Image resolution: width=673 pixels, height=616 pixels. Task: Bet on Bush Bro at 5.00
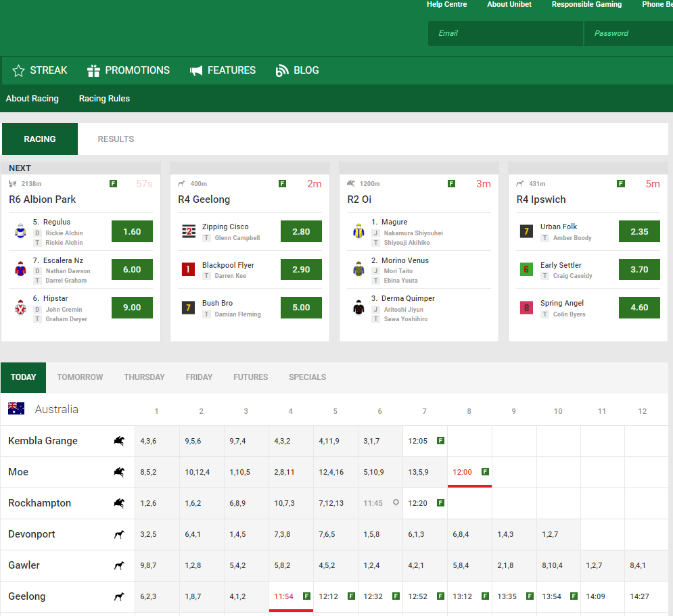(301, 308)
